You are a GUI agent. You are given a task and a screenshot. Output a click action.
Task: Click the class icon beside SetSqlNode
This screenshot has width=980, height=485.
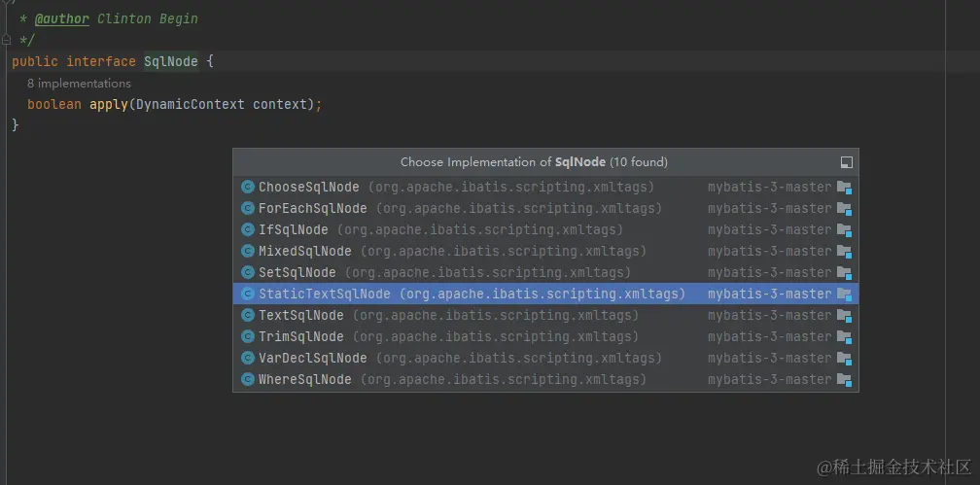click(248, 272)
